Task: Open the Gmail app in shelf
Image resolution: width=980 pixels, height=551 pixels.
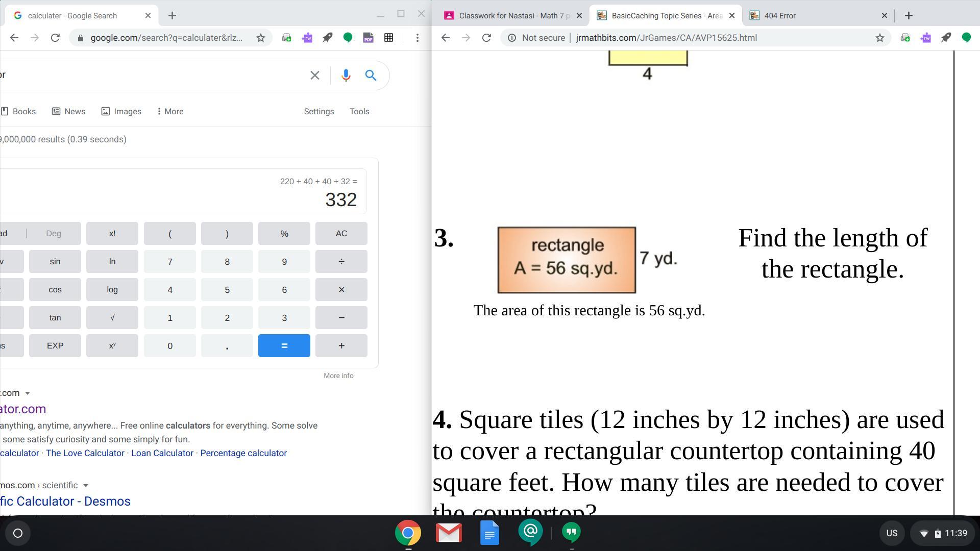Action: point(449,533)
